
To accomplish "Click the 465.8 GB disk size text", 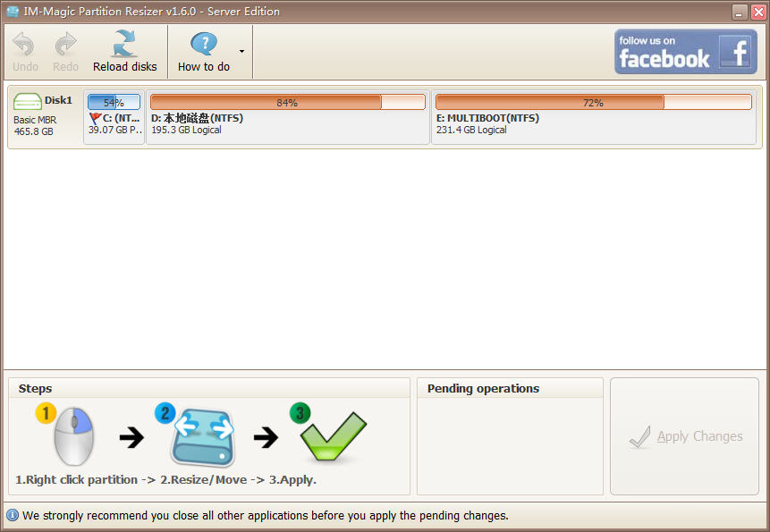I will (33, 131).
